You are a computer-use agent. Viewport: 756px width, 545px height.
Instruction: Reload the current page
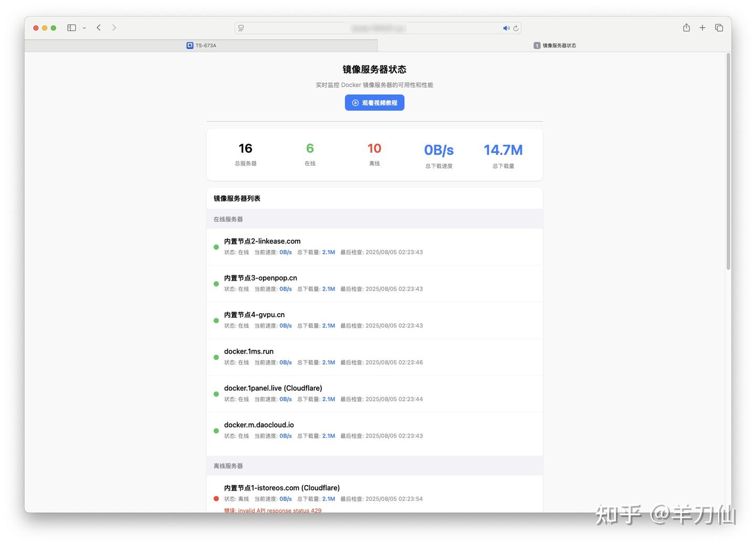pyautogui.click(x=516, y=28)
